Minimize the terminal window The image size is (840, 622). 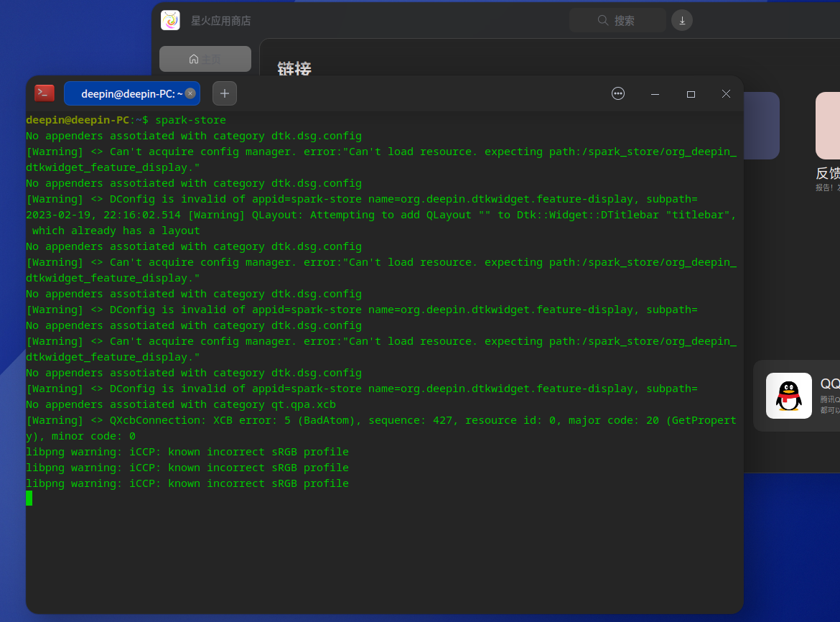655,94
